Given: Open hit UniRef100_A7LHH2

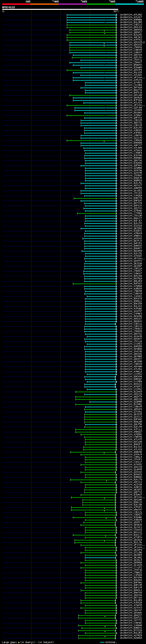Looking at the screenshot, I should coord(131,15).
